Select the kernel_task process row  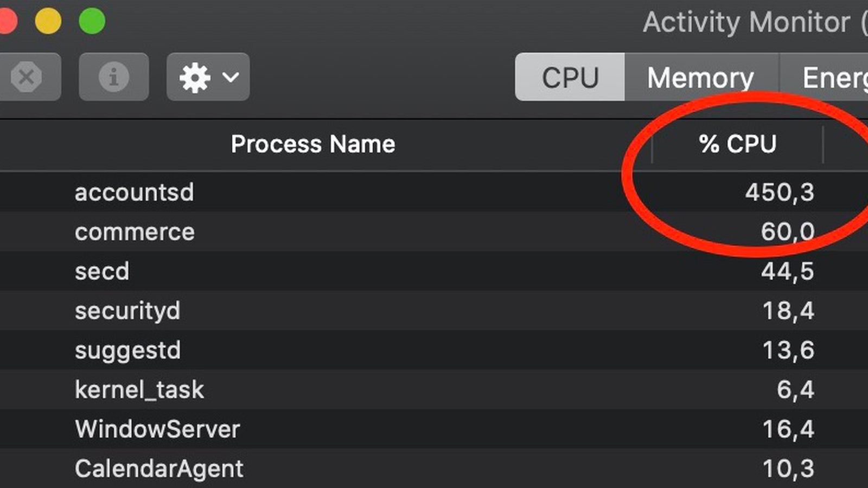(139, 390)
